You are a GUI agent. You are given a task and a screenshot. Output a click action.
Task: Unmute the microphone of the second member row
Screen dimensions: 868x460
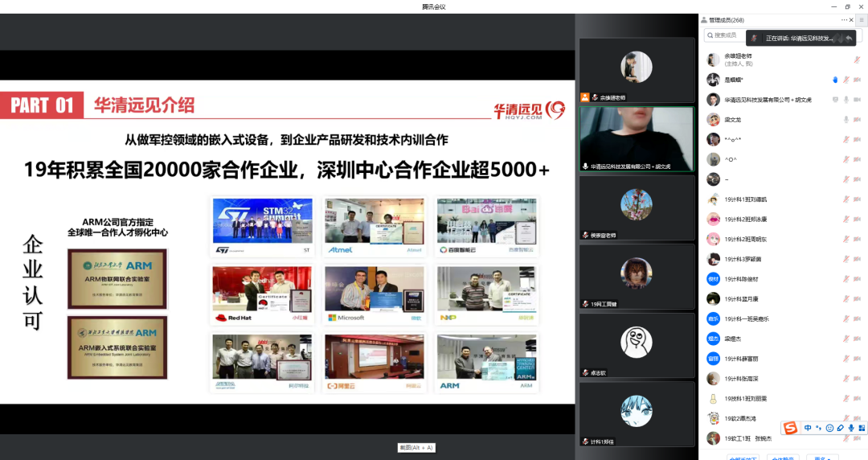[845, 80]
